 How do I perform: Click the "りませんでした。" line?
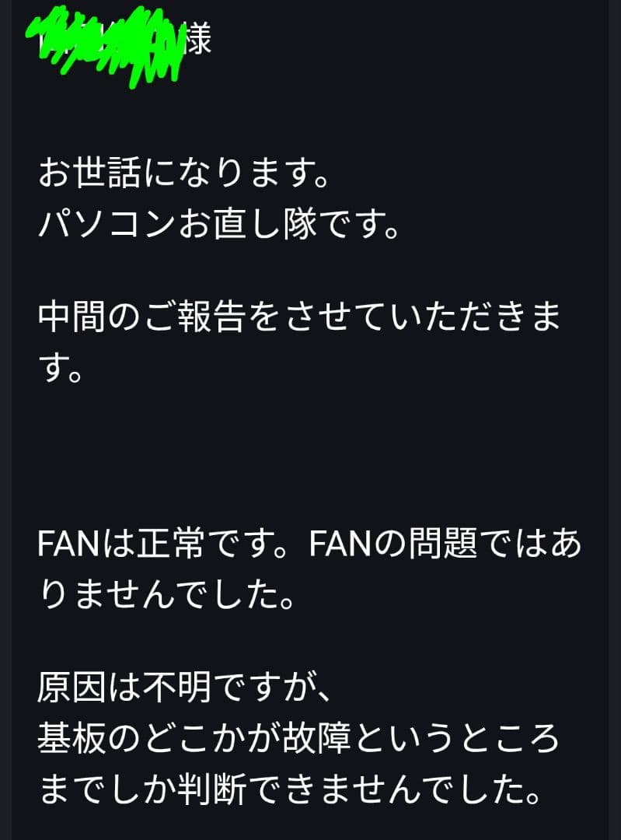click(166, 599)
